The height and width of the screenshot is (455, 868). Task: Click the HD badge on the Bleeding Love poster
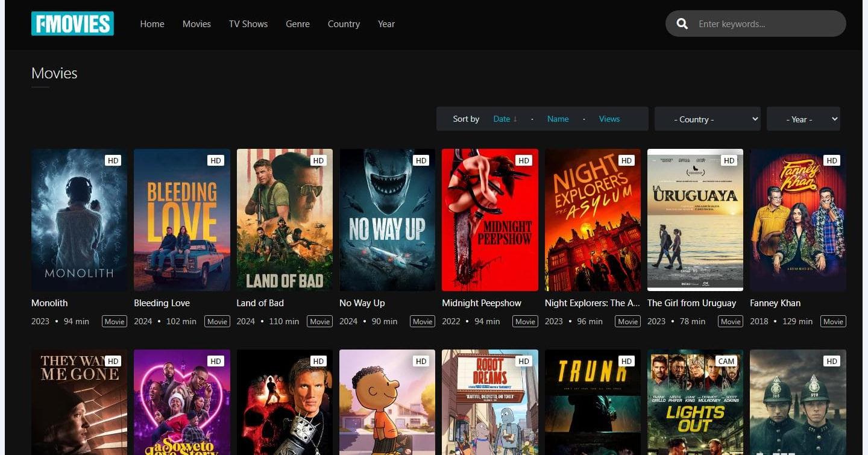[216, 160]
